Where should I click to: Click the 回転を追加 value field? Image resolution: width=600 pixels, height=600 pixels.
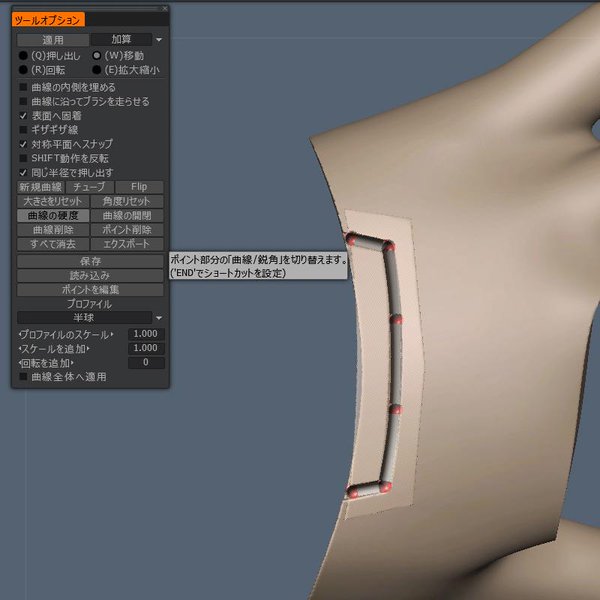tap(146, 362)
